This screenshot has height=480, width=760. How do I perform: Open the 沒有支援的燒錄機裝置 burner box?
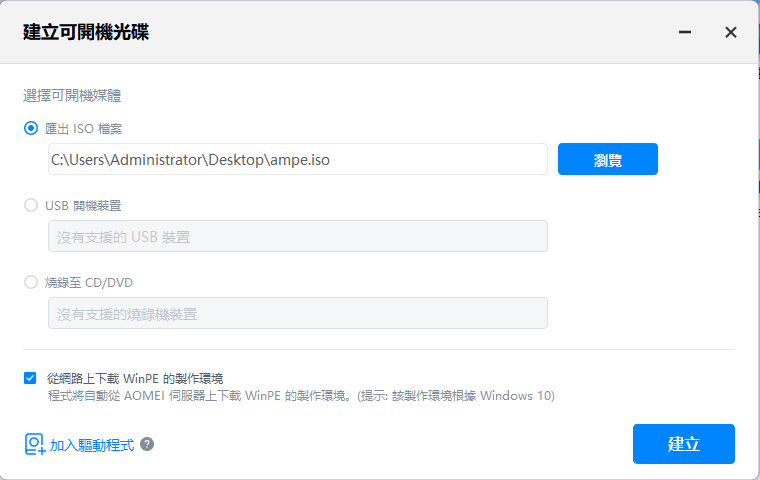[x=297, y=313]
